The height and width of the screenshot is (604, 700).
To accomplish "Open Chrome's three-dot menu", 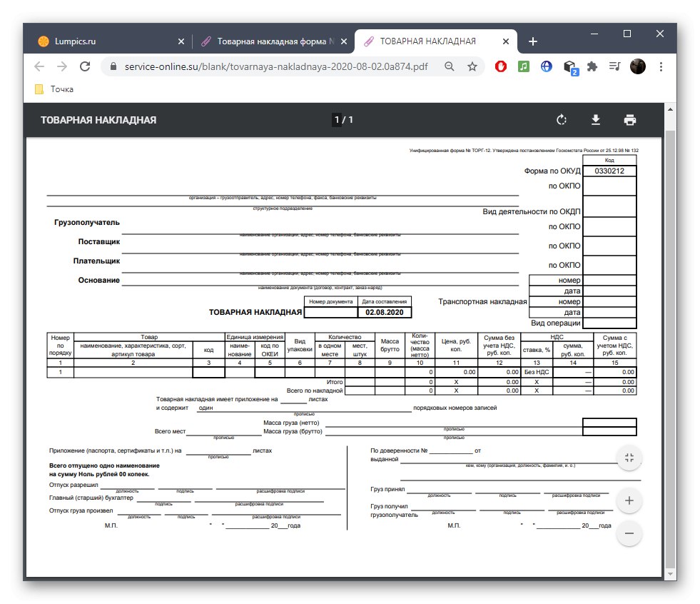I will (661, 66).
